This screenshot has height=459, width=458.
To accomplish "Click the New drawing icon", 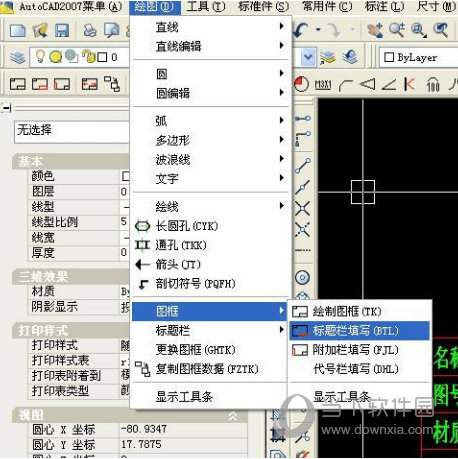I will tap(18, 30).
